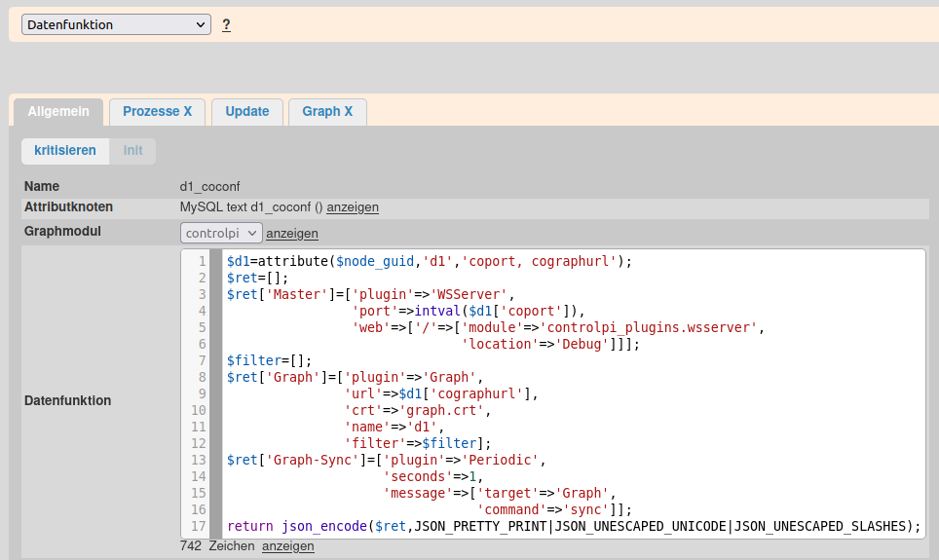Screen dimensions: 939x560
Task: Place cursor in code line 1 $d1=attribute
Action: [x=429, y=262]
